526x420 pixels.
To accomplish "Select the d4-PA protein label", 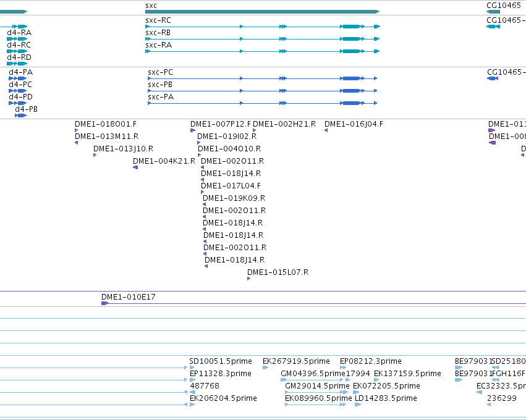I will (x=21, y=72).
